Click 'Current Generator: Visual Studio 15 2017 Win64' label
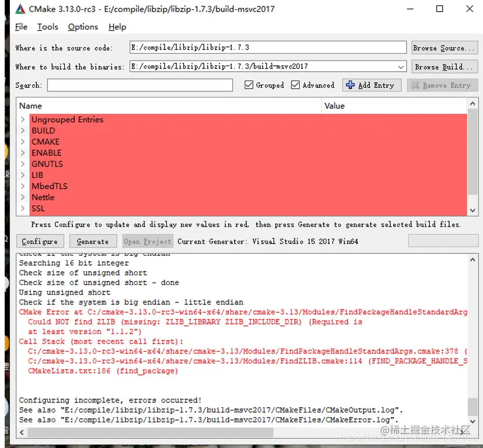 point(267,241)
